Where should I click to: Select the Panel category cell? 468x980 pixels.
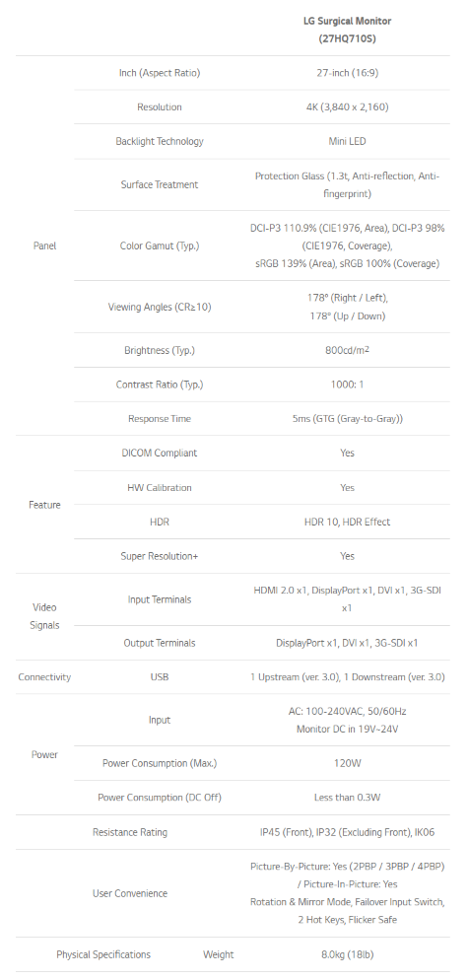[44, 246]
